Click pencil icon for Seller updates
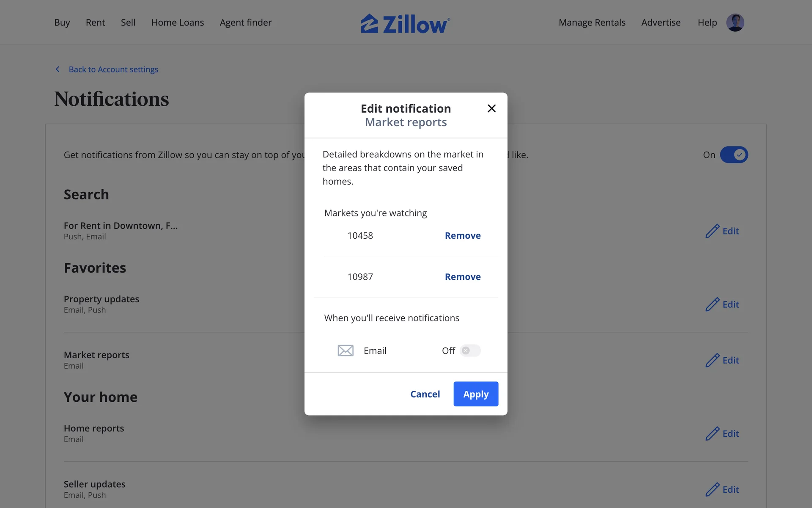This screenshot has width=812, height=508. coord(712,489)
